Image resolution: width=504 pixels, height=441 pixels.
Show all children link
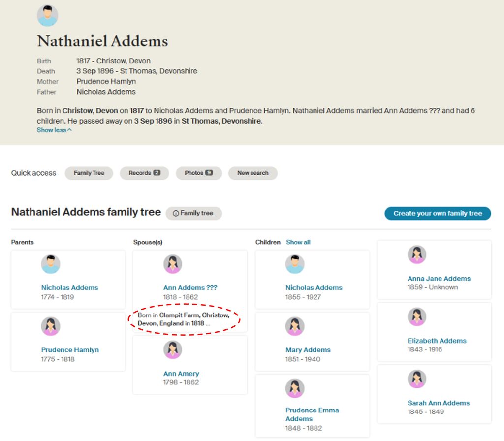coord(298,242)
